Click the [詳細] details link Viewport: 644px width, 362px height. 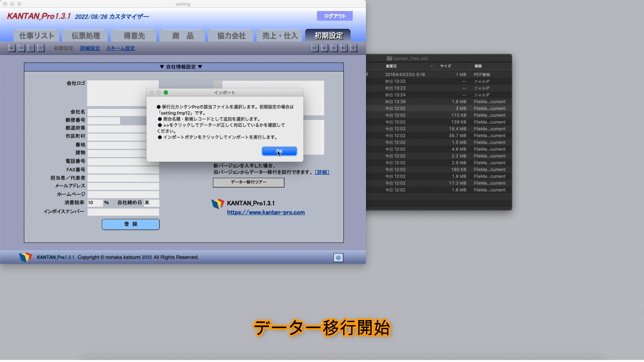(322, 172)
